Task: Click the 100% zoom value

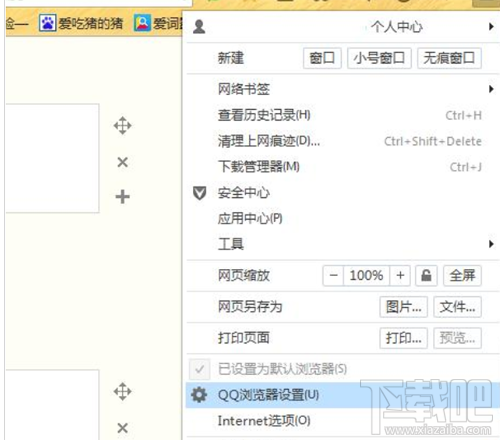Action: pos(366,276)
